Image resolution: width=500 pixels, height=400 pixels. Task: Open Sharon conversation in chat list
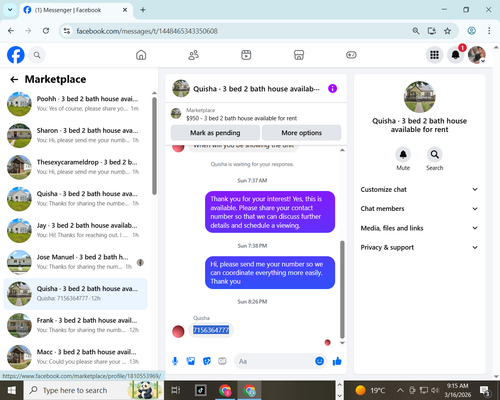75,135
